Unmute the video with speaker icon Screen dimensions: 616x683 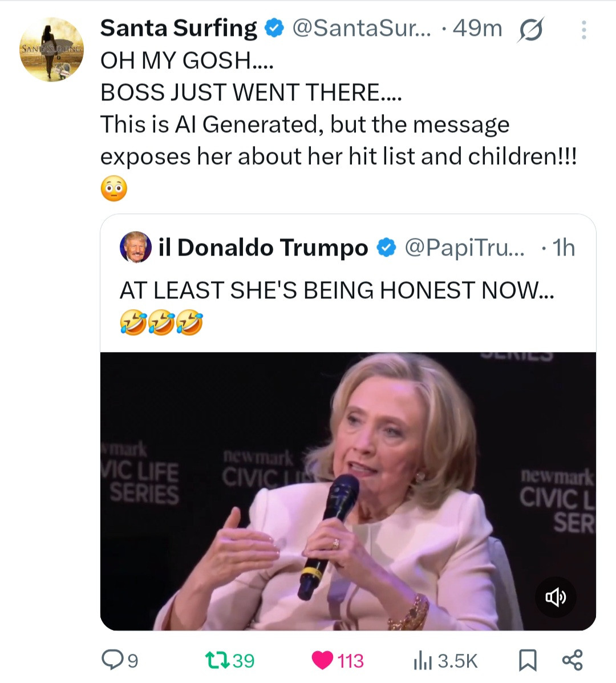tap(556, 597)
